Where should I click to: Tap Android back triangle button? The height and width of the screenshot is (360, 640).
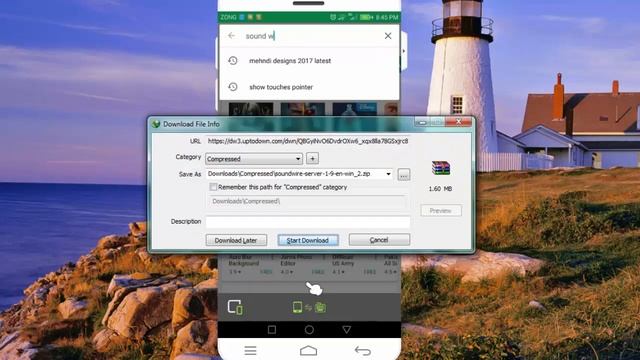(x=347, y=329)
